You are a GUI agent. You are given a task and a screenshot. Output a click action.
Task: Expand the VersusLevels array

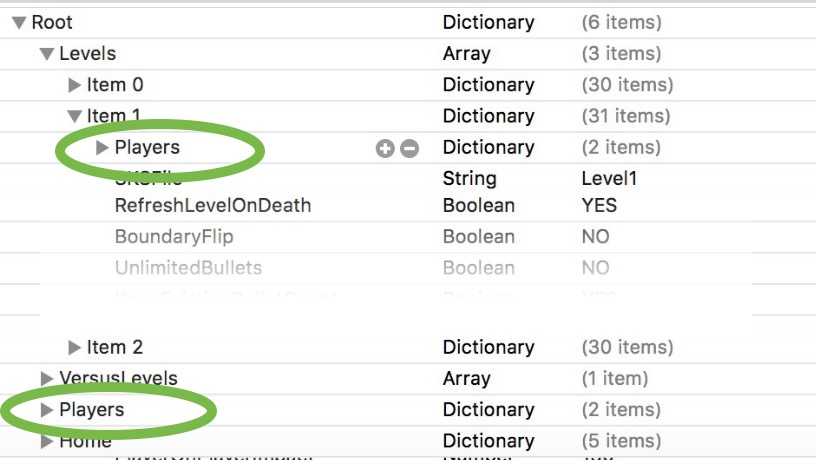click(x=46, y=378)
